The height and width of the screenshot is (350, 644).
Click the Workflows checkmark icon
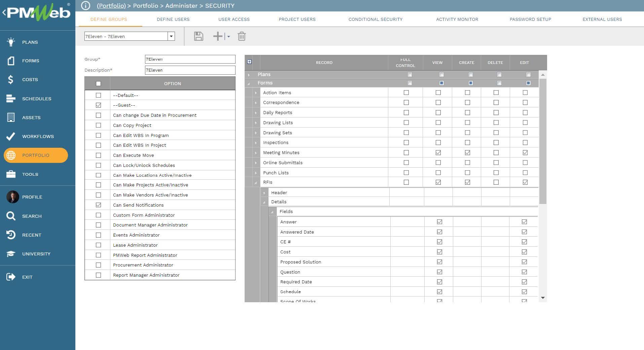(x=11, y=136)
